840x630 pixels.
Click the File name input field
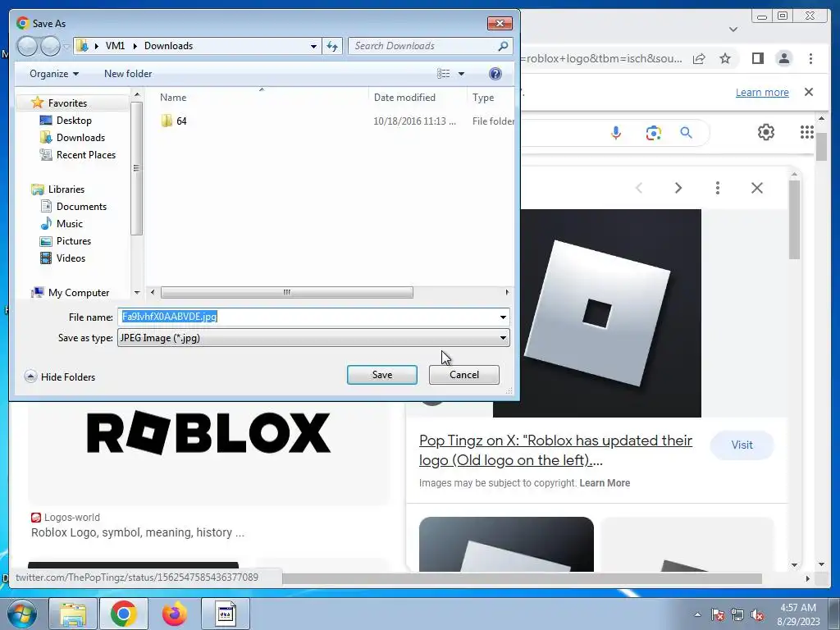(x=308, y=317)
